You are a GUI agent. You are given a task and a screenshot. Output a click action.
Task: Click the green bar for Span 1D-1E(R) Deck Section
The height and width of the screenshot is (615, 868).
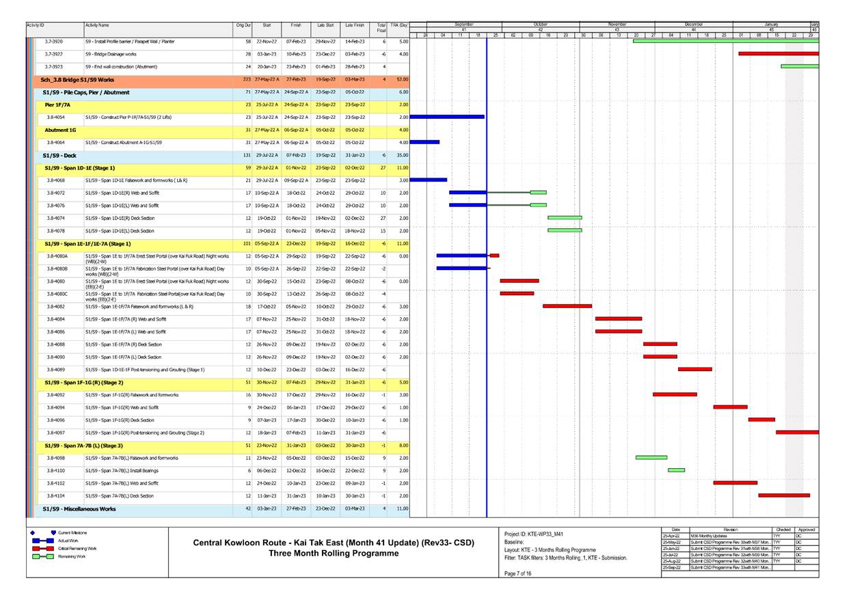point(564,217)
